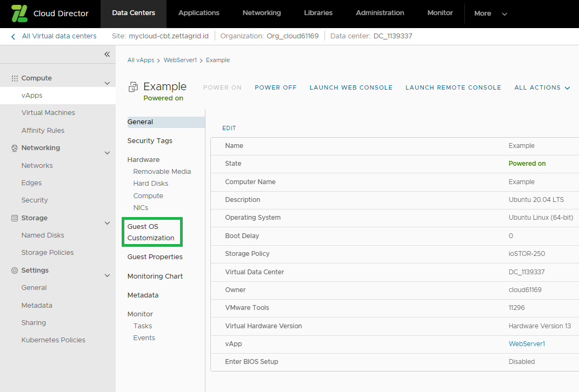The image size is (579, 392).
Task: Click the Storage section icon
Action: [15, 218]
